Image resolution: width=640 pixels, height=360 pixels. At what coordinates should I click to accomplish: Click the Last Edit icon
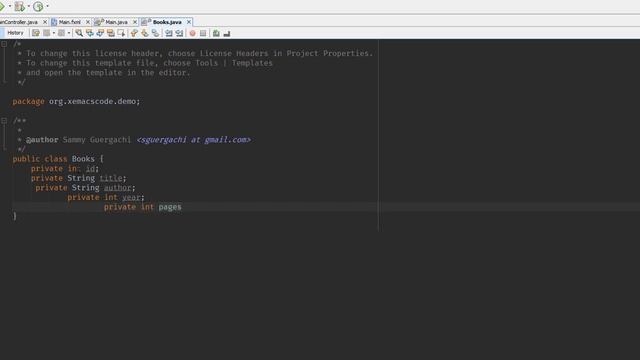(36, 33)
